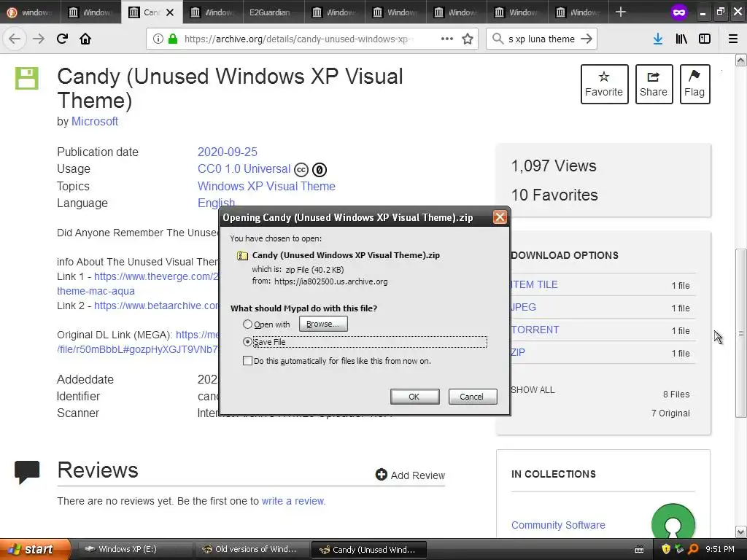Click the page scrollbar down arrow

click(741, 532)
